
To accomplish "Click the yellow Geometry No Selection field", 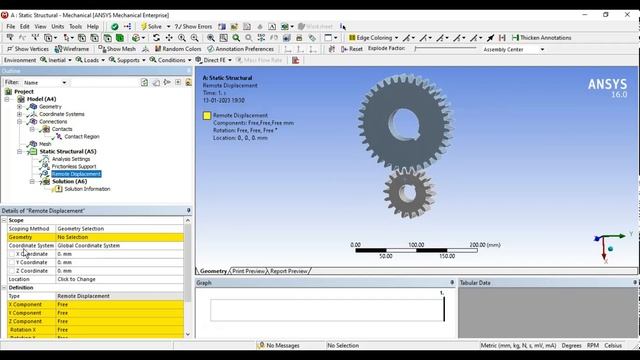I will pos(120,237).
